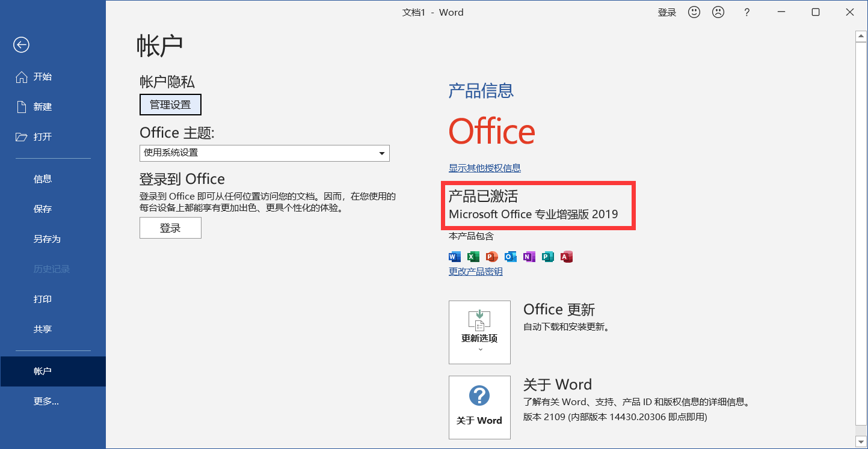868x449 pixels.
Task: Open the 更新选项 dropdown button
Action: 479,332
